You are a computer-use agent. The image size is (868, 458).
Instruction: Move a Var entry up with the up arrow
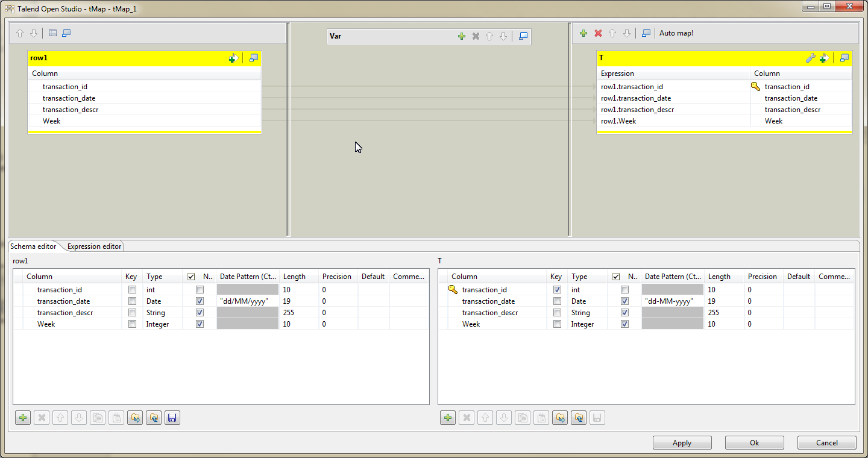tap(489, 36)
